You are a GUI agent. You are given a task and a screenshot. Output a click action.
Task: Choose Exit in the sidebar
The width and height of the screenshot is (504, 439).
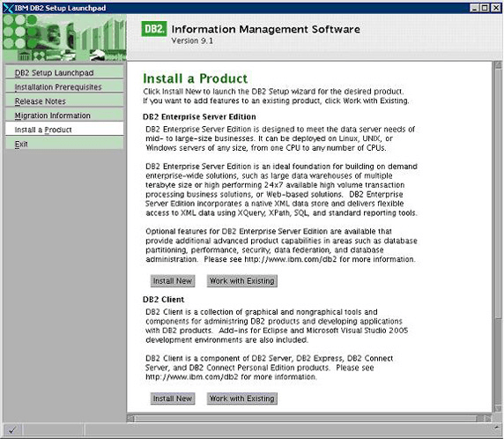pyautogui.click(x=64, y=144)
